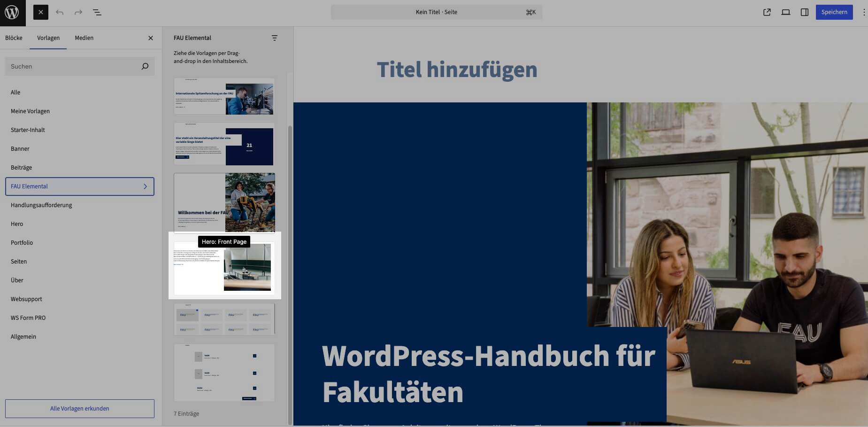868x427 pixels.
Task: Click the Suchen search input field
Action: 70,66
